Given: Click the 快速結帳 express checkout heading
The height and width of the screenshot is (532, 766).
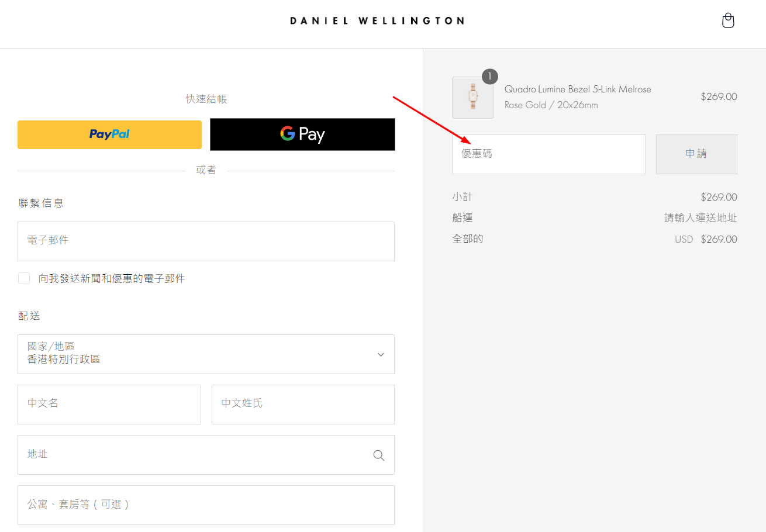Looking at the screenshot, I should (206, 99).
